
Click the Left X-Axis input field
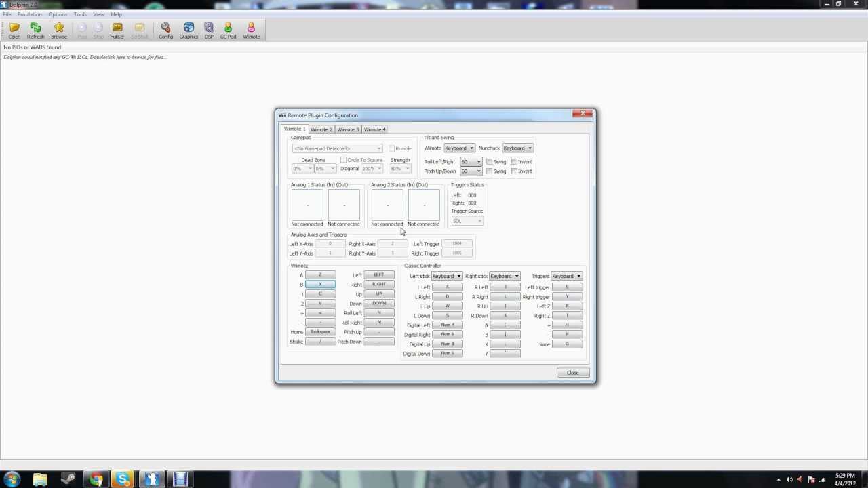[330, 244]
